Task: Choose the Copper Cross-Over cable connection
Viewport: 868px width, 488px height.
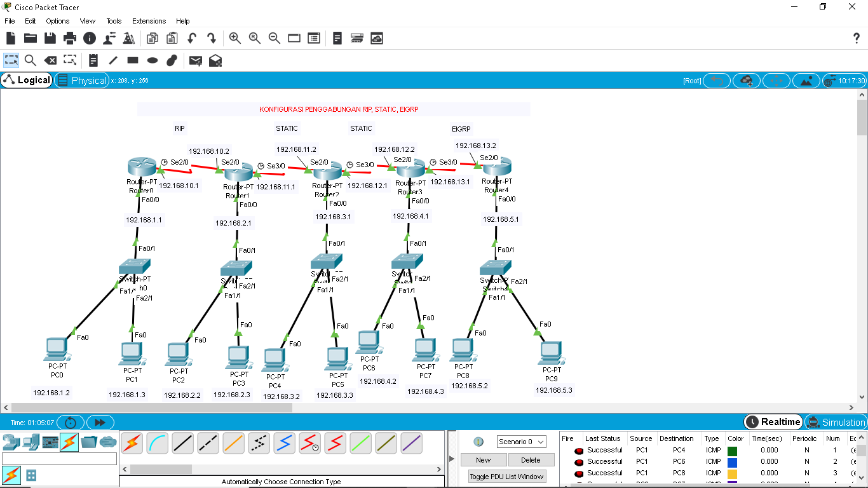Action: click(208, 443)
